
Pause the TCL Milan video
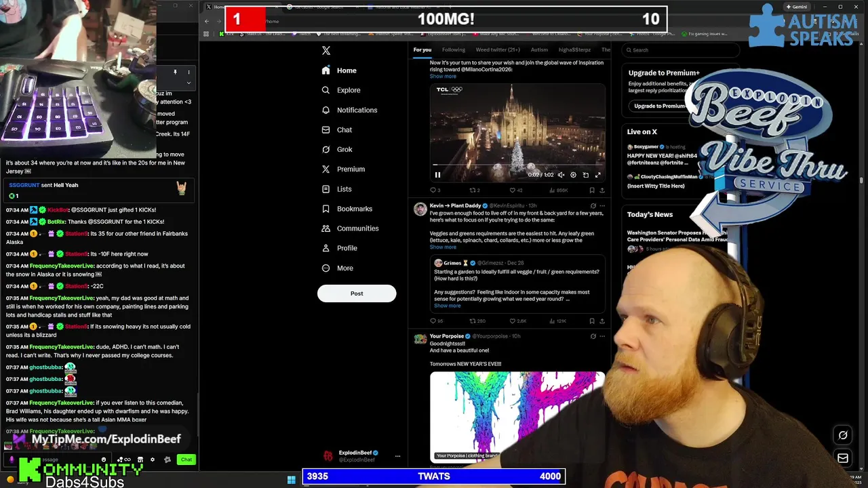point(437,175)
